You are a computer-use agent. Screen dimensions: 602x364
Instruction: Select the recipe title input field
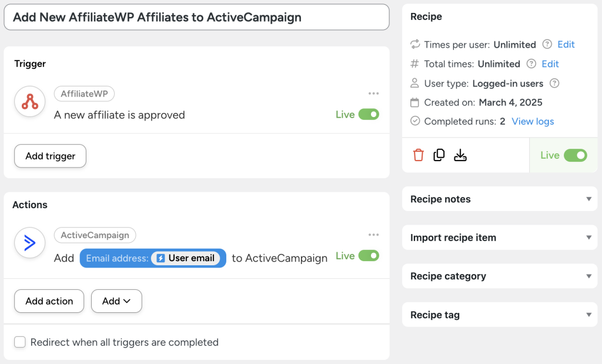click(x=197, y=17)
